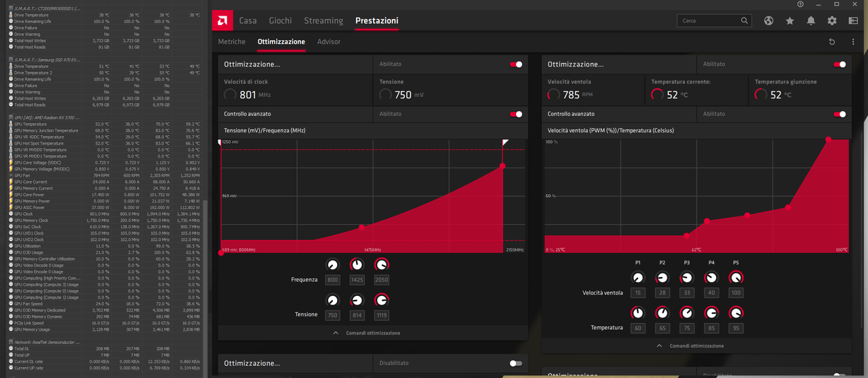Viewport: 868px width, 378px height.
Task: Click the GPU icon beside AMD Radeon RX 5700 header
Action: point(11,117)
